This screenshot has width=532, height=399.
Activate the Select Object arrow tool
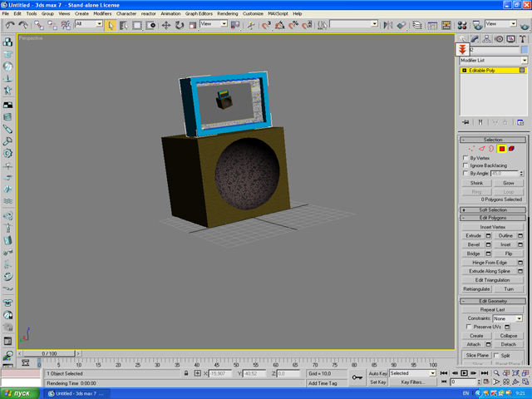point(111,25)
